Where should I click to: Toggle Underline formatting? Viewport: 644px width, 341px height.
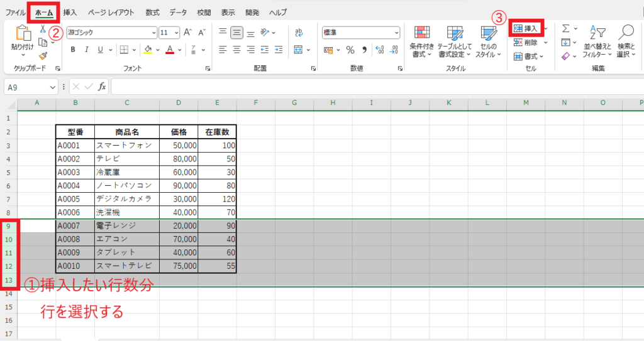tap(100, 50)
